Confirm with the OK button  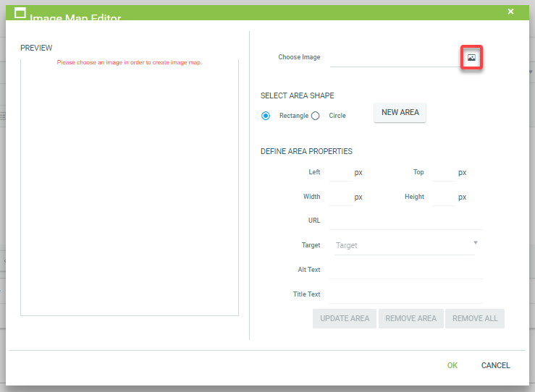(452, 365)
